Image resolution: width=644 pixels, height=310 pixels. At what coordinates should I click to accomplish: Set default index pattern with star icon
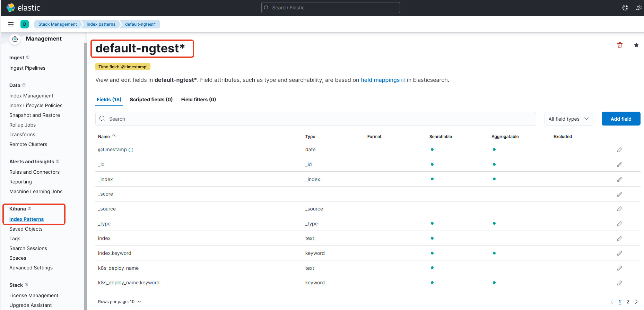[x=636, y=45]
